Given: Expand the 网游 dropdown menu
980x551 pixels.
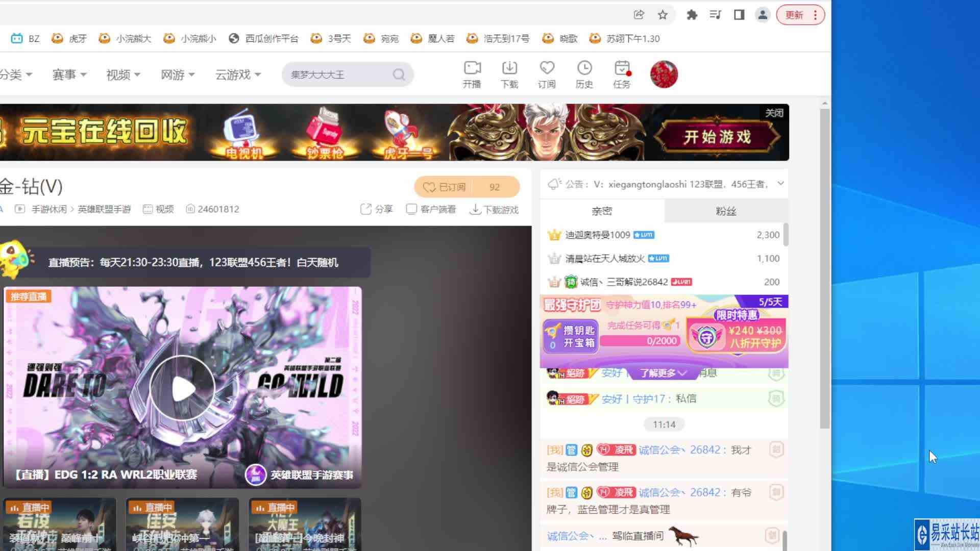Looking at the screenshot, I should [x=178, y=74].
